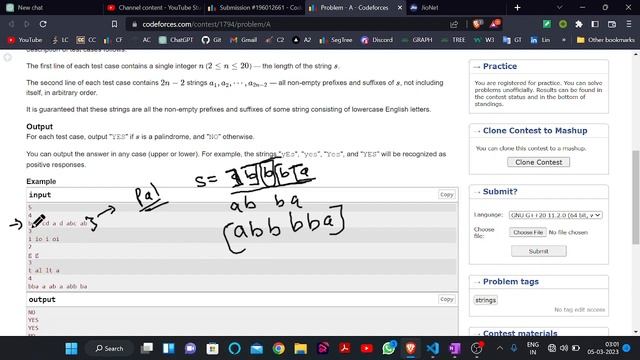Click the strings problem tag
The image size is (640, 360).
point(485,300)
